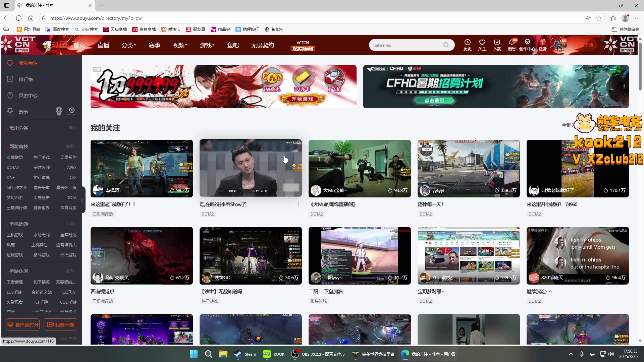Open 南枫阿i stream thumbnail
The height and width of the screenshot is (362, 644).
coord(142,168)
